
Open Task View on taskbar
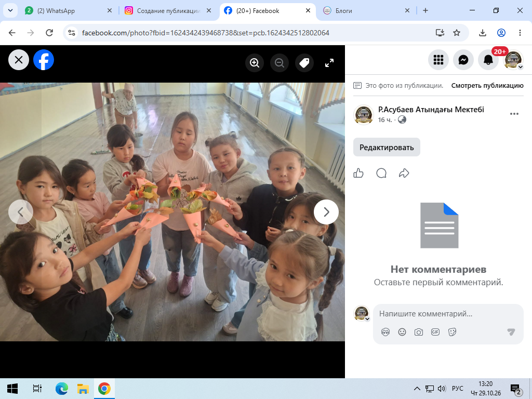pos(37,389)
